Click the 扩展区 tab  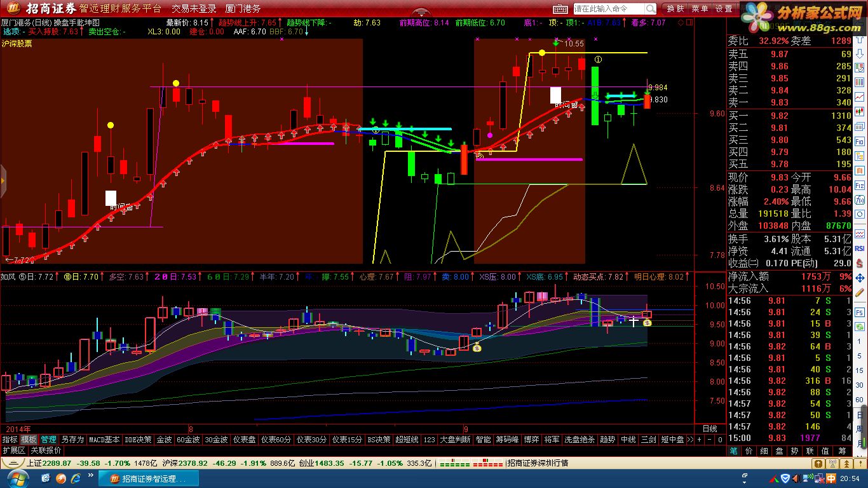14,451
